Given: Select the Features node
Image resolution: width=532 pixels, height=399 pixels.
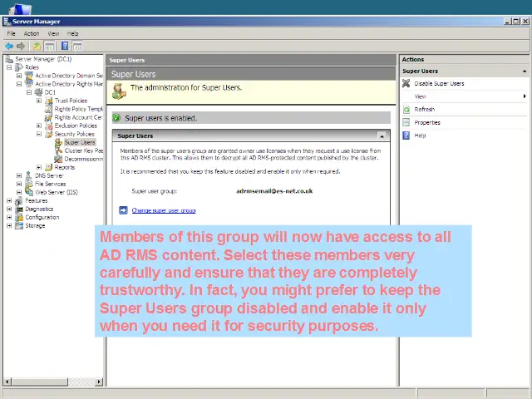Looking at the screenshot, I should point(37,200).
